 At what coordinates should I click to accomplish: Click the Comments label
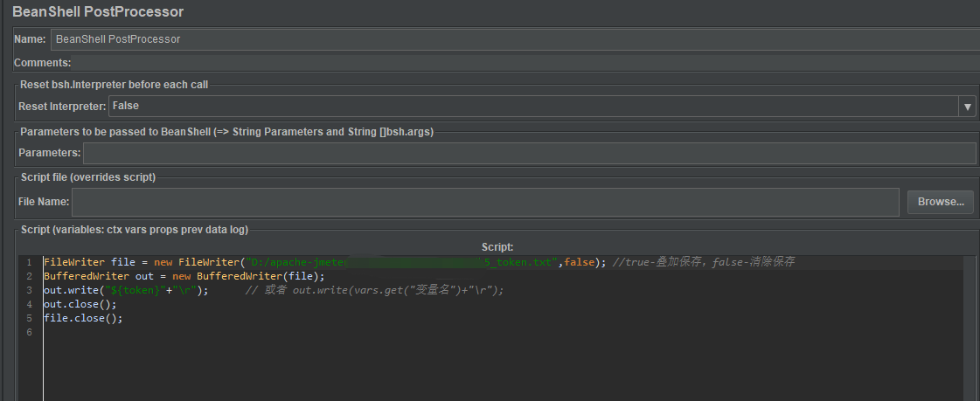(x=42, y=63)
